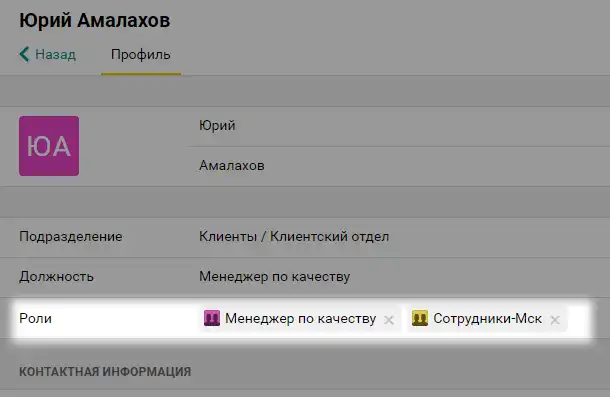This screenshot has width=610, height=397.
Task: Open the Подразделение value Клиенты / Клиентский отдел
Action: (x=294, y=237)
